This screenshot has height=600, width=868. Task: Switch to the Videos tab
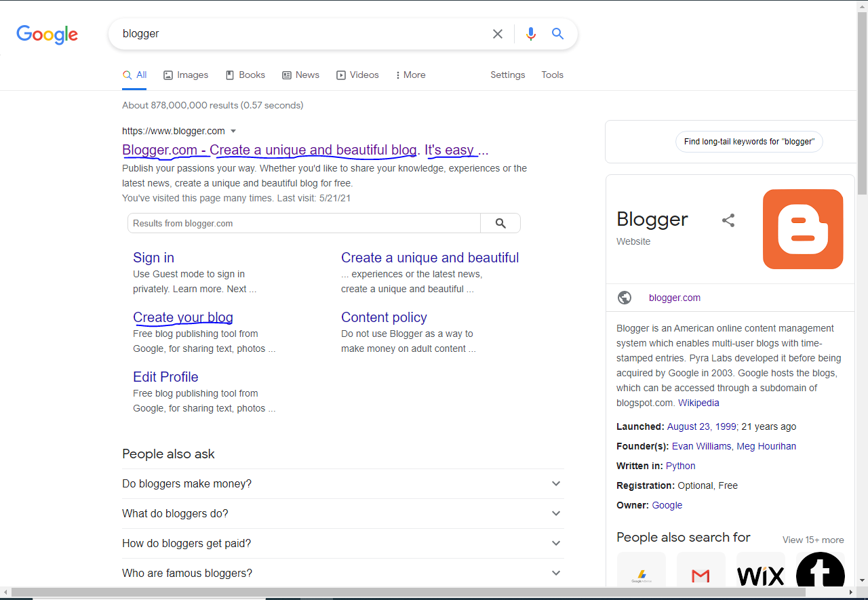pos(357,75)
